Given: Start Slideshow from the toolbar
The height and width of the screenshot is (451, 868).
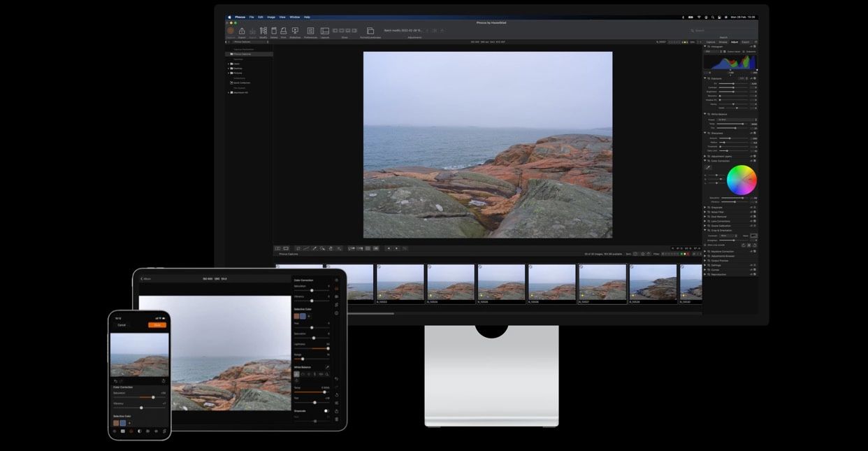Looking at the screenshot, I should pos(295,31).
